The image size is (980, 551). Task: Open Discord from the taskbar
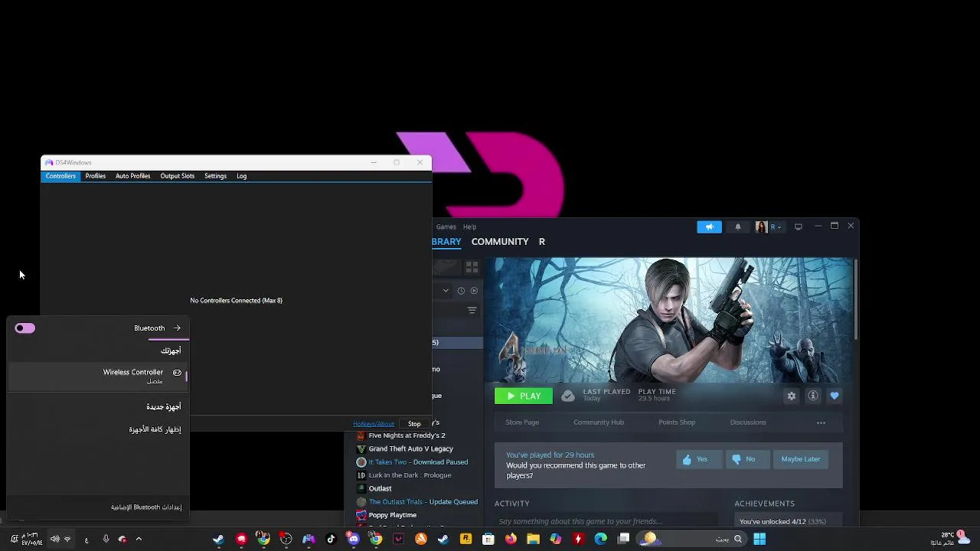[x=353, y=539]
